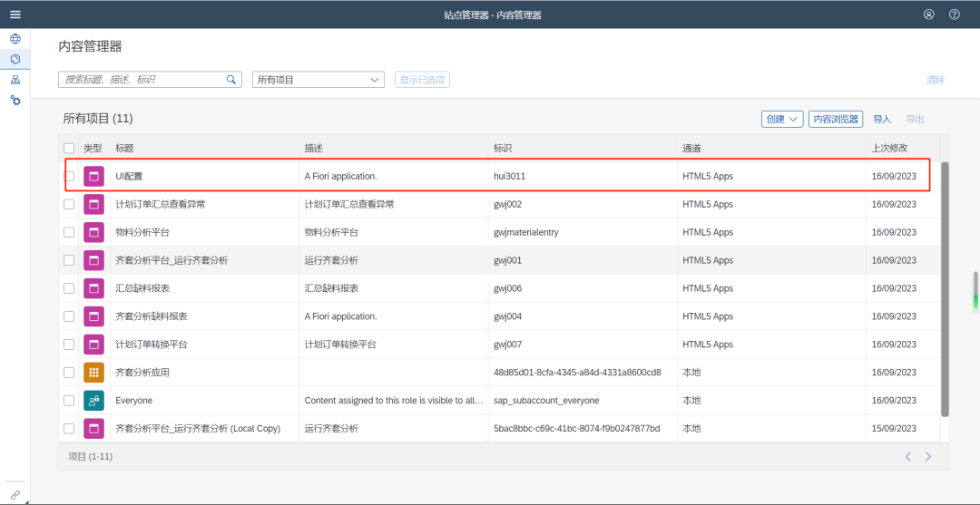Screen dimensions: 980x505
Task: Click identifier sap_subaccount_everyone
Action: [x=546, y=400]
